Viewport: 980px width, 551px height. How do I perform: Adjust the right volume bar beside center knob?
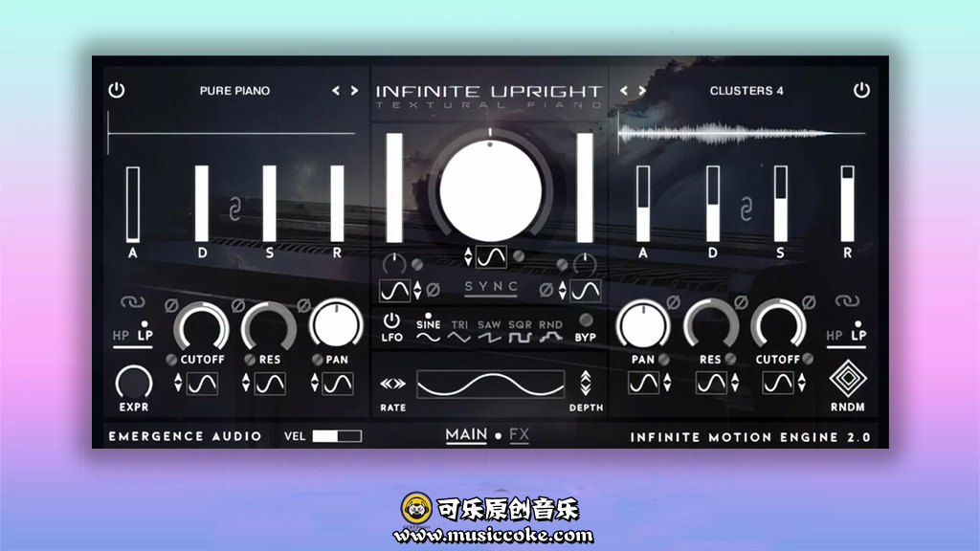pos(585,187)
